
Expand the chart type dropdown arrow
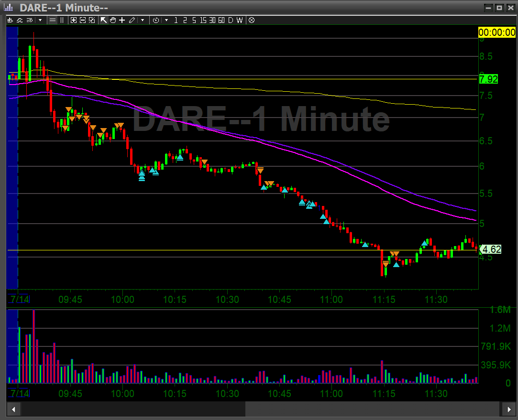40,20
